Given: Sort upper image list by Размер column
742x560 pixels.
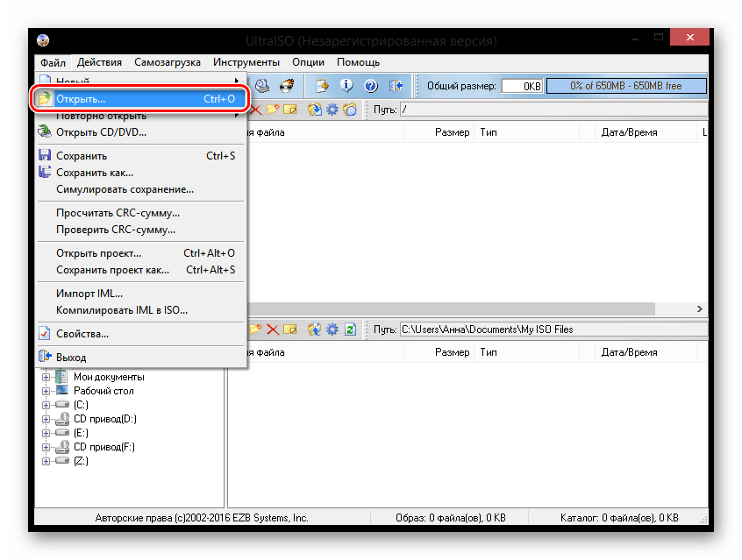Looking at the screenshot, I should tap(439, 132).
